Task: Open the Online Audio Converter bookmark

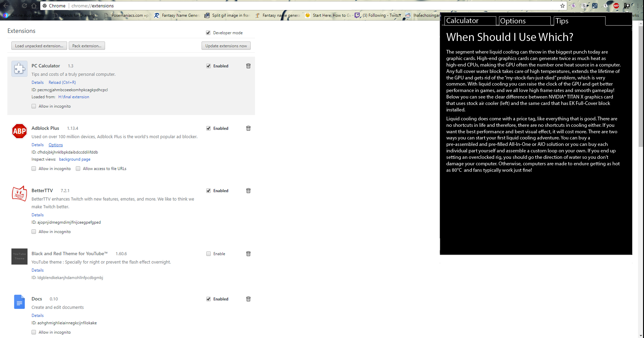Action: pyautogui.click(x=26, y=15)
